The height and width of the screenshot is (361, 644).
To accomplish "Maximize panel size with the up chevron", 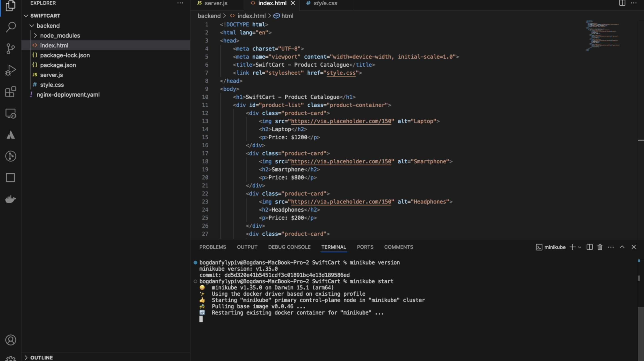I will pyautogui.click(x=622, y=247).
